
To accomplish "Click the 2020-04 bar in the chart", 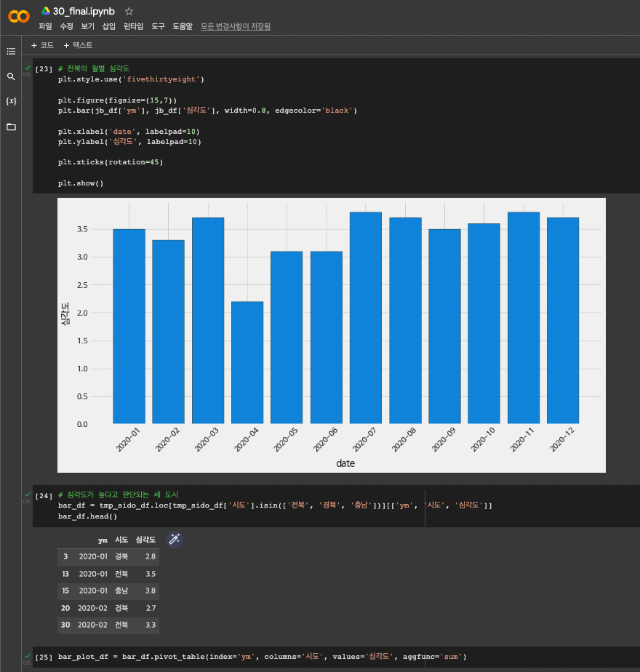I will [247, 363].
